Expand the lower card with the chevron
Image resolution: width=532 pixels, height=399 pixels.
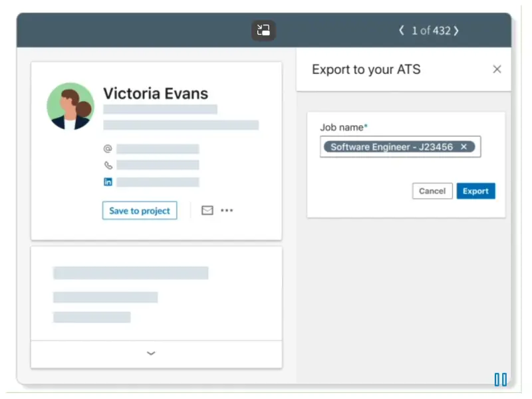click(151, 353)
